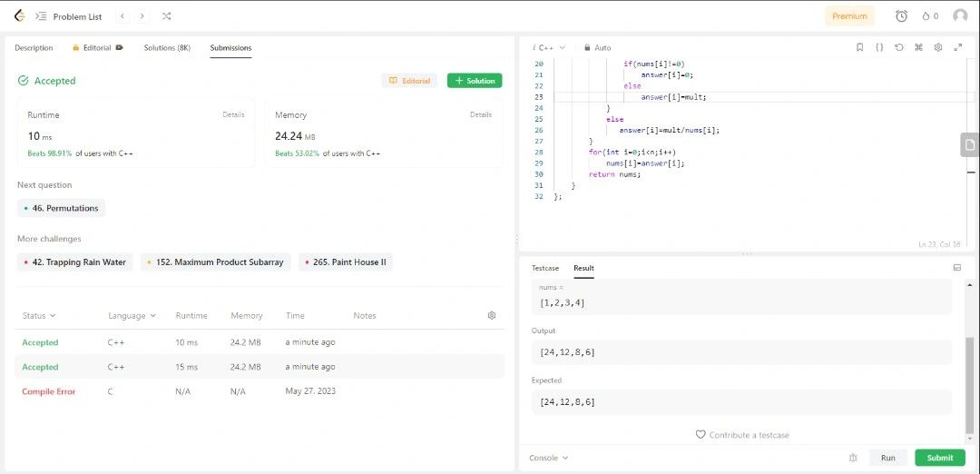The height and width of the screenshot is (474, 980).
Task: Switch to the Testcase tab
Action: pos(545,268)
